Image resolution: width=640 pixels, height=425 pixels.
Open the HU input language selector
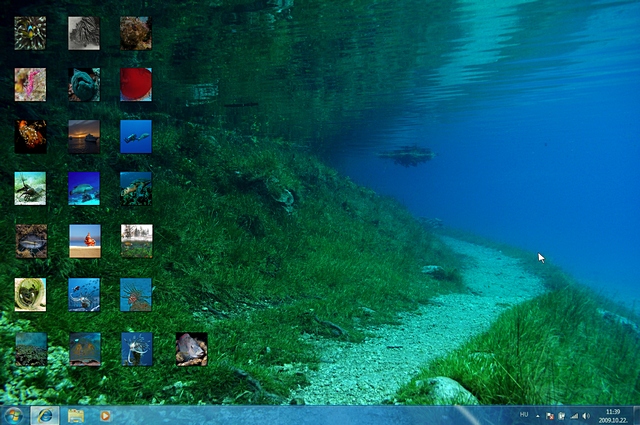tap(524, 414)
